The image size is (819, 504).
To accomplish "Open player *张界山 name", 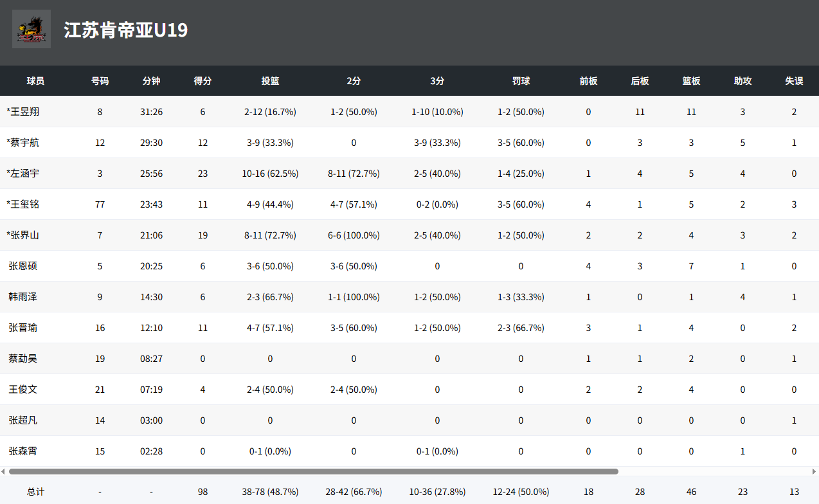I will [23, 235].
